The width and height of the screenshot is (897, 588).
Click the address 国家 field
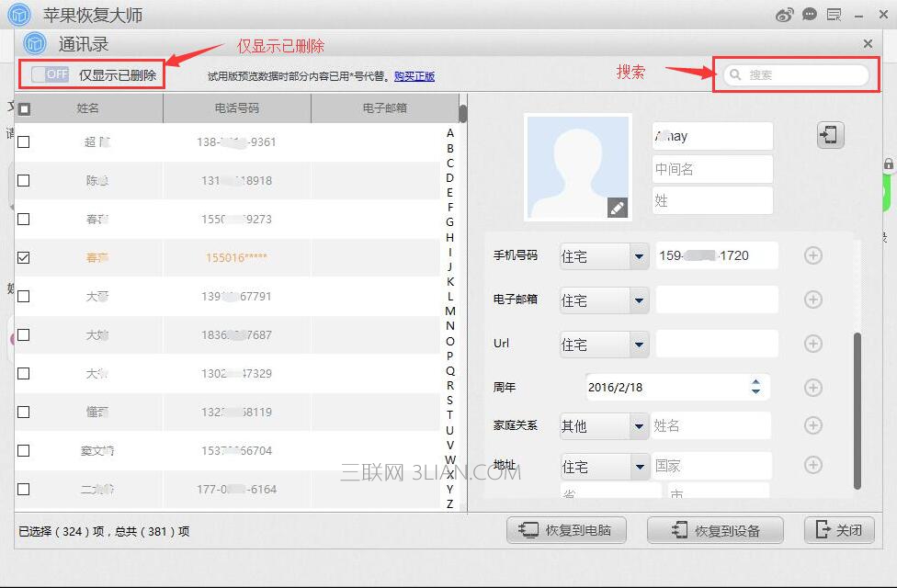tap(711, 466)
